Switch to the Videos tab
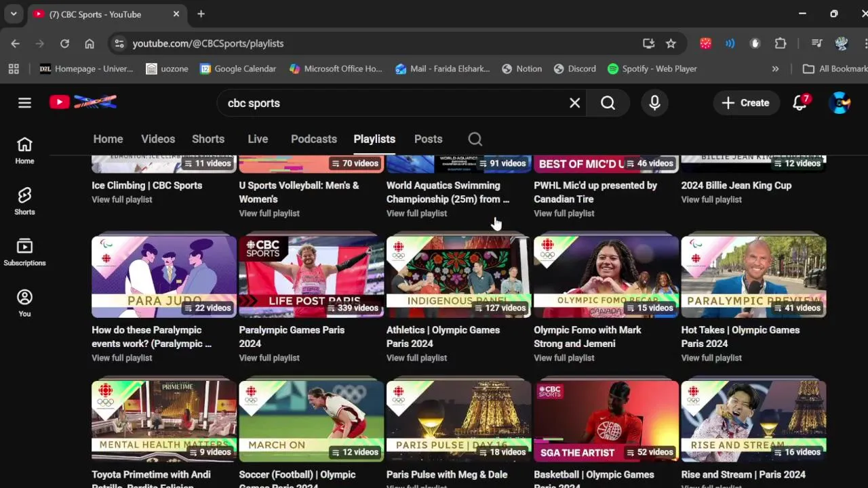868x488 pixels. click(158, 139)
